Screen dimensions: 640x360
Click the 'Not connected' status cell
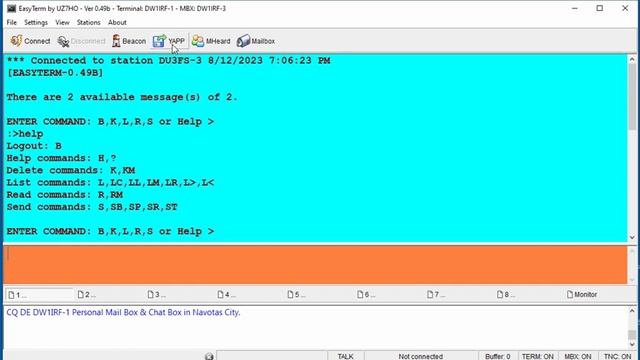[x=420, y=356]
